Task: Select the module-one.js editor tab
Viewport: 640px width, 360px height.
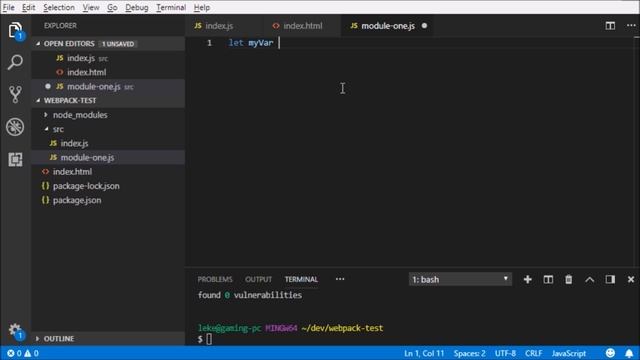Action: pos(387,26)
